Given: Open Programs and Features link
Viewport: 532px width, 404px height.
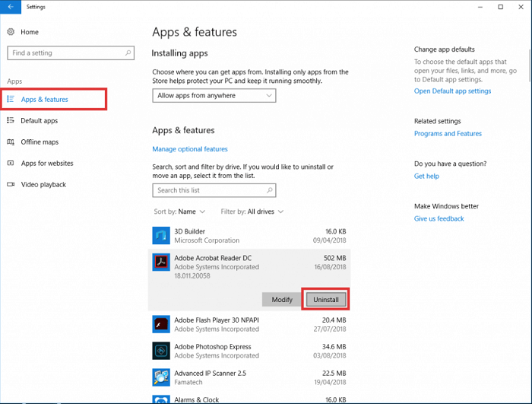Looking at the screenshot, I should tap(448, 134).
